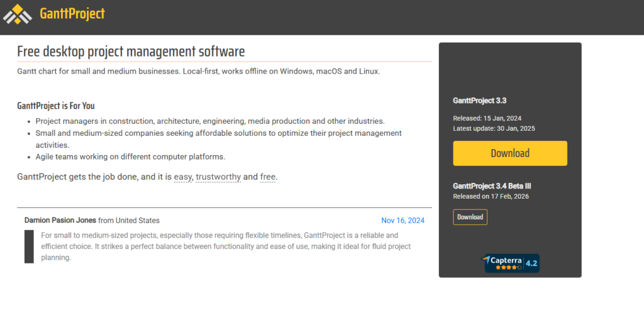Click the "GanttProject 3.4 Beta III" title

[492, 186]
